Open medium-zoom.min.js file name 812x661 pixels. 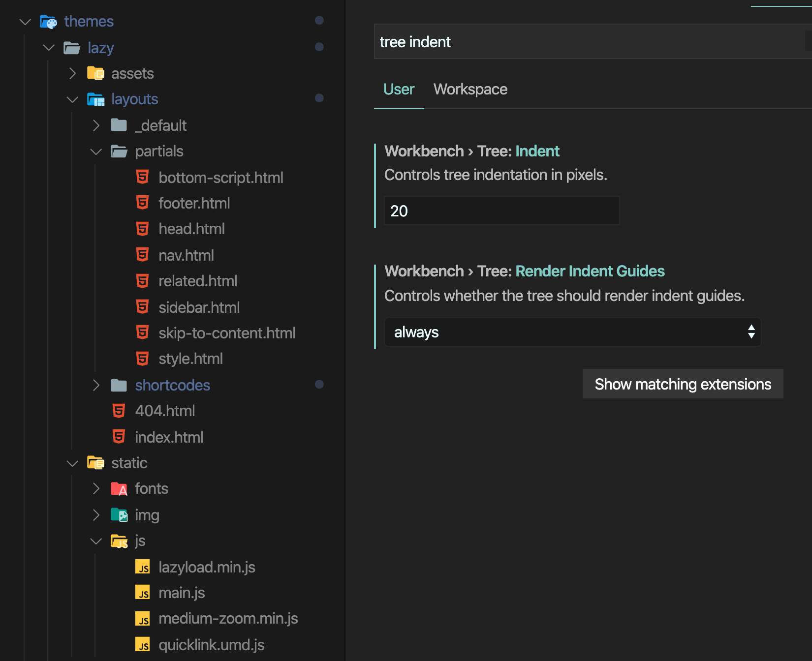[x=228, y=618]
